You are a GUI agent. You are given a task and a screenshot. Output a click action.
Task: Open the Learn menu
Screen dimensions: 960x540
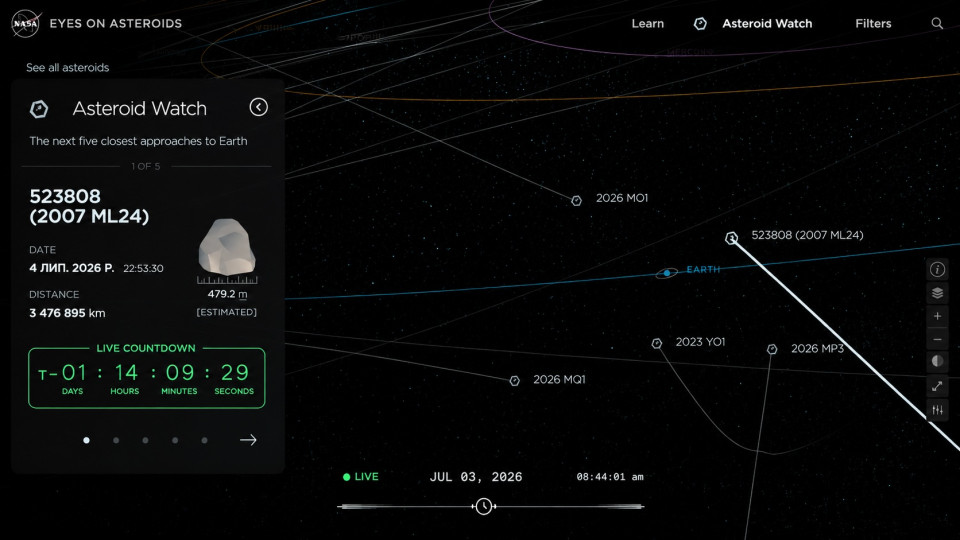pyautogui.click(x=647, y=23)
